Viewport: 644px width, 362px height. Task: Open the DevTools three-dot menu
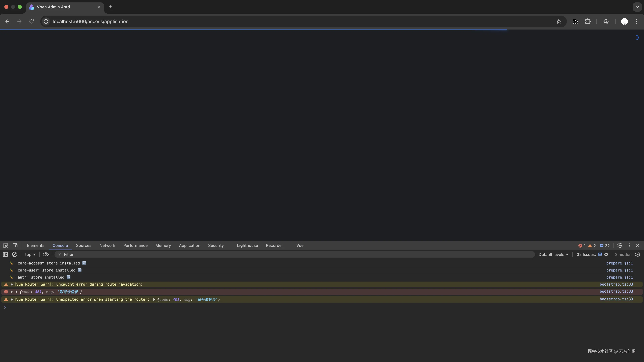pos(629,245)
